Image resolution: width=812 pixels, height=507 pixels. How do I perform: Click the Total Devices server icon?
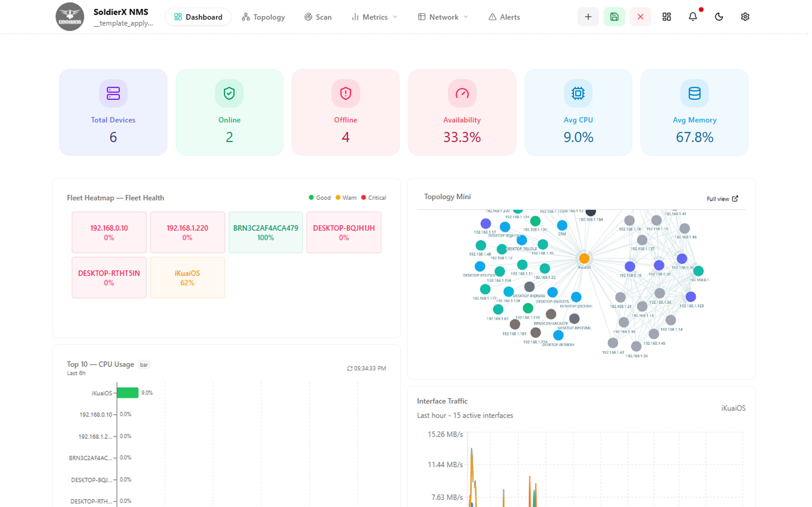pos(113,93)
